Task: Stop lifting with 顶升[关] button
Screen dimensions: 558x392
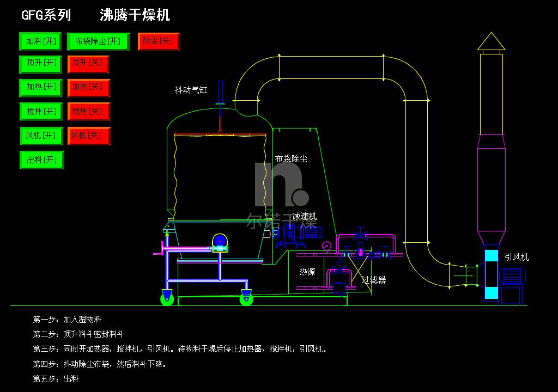Action: (x=88, y=64)
